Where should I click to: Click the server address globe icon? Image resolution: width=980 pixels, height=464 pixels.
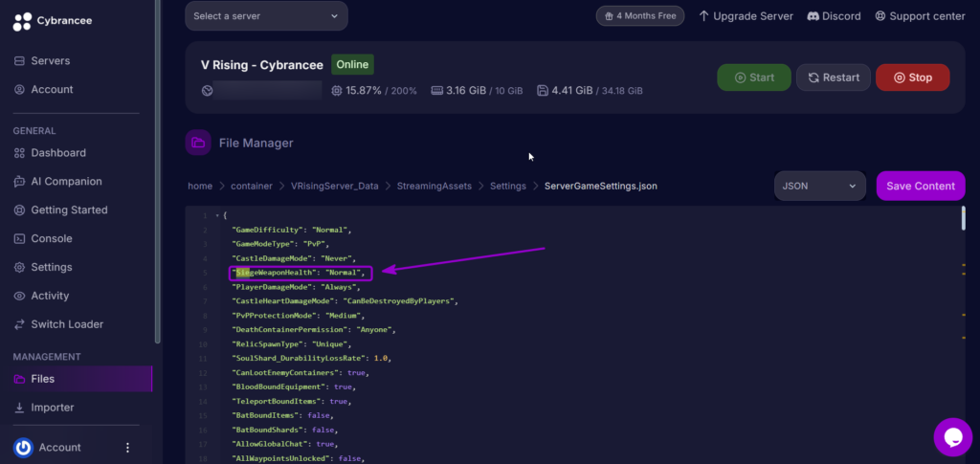pyautogui.click(x=207, y=91)
